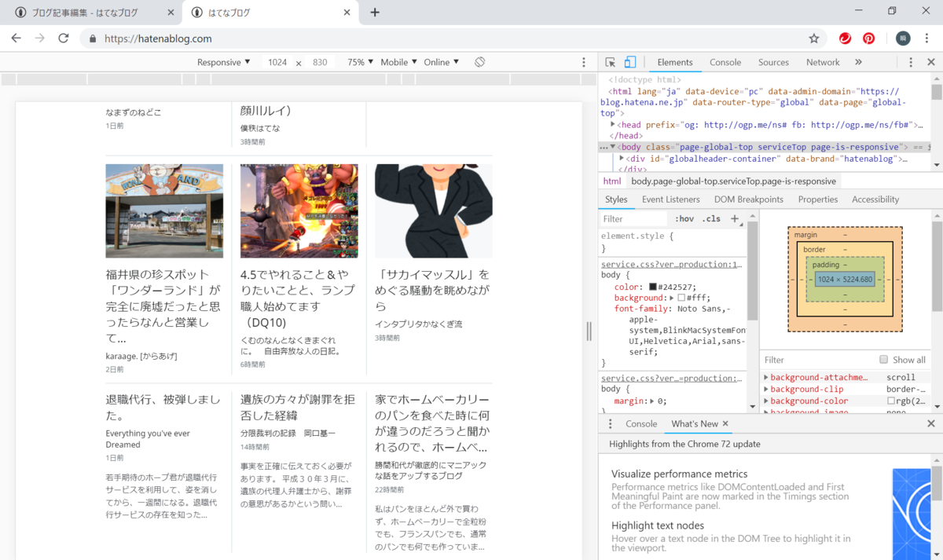Screen dimensions: 943x560
Task: Switch to Event Listeners sidebar tab
Action: 670,199
